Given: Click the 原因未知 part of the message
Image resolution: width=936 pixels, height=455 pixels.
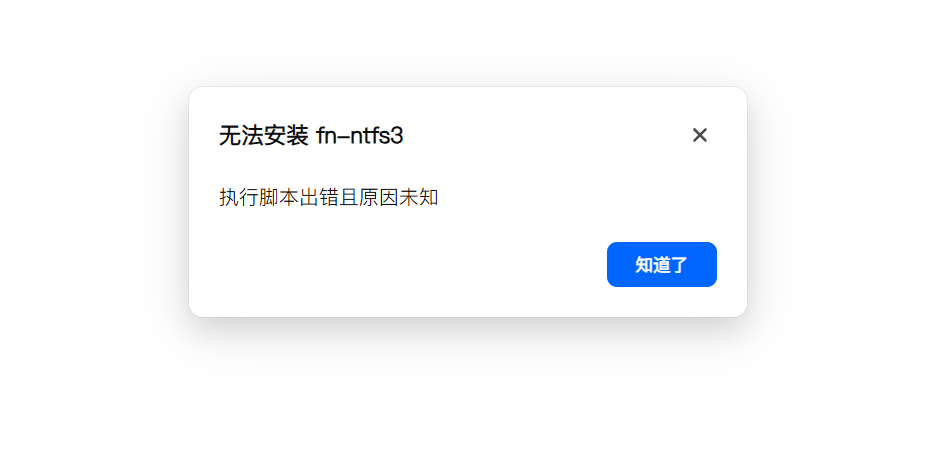Looking at the screenshot, I should pyautogui.click(x=399, y=197).
